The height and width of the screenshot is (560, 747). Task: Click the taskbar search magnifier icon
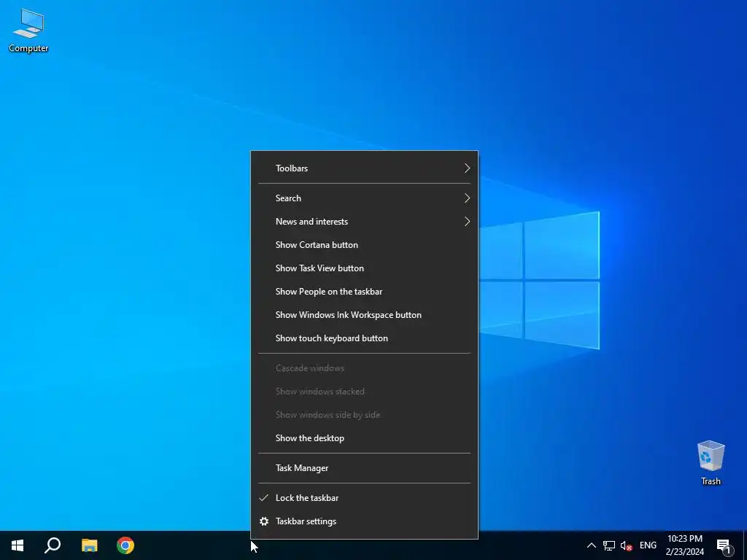pos(53,545)
